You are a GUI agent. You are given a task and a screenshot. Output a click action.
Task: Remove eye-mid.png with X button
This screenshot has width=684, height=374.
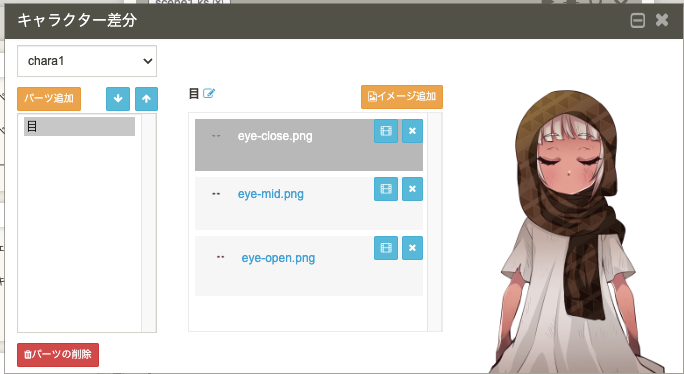[x=412, y=189]
